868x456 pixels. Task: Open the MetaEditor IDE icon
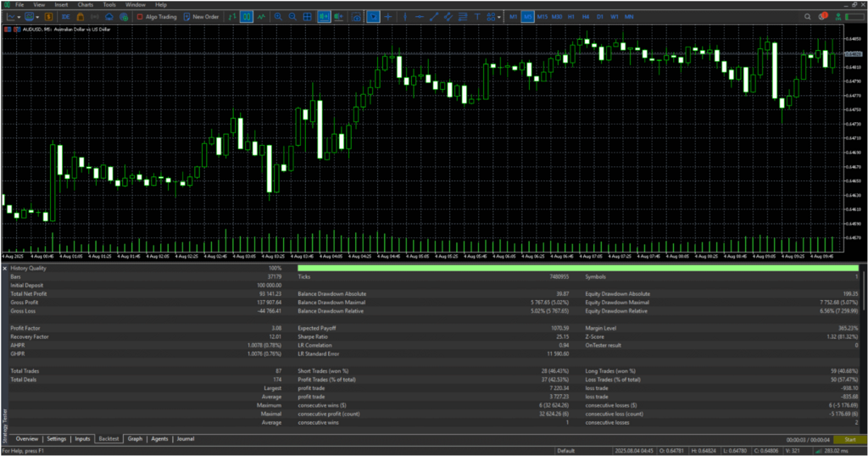[65, 16]
